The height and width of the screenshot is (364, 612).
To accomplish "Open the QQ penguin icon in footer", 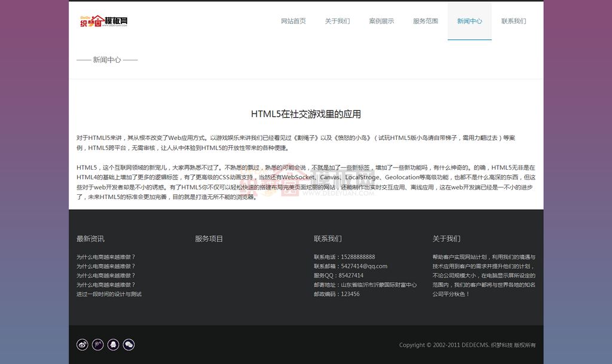I will (x=113, y=344).
